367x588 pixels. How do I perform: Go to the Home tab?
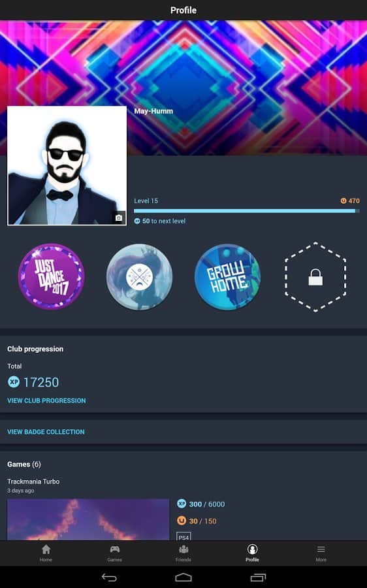(x=46, y=553)
